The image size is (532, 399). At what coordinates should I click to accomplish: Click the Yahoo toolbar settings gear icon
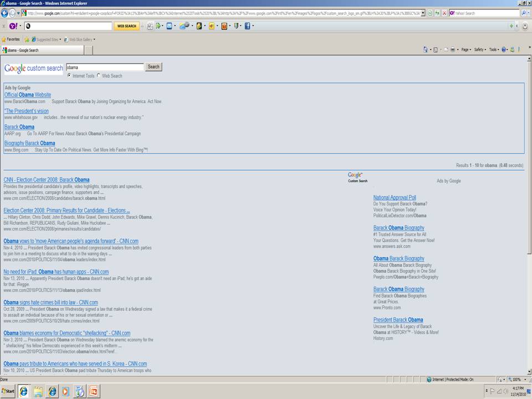(x=525, y=26)
